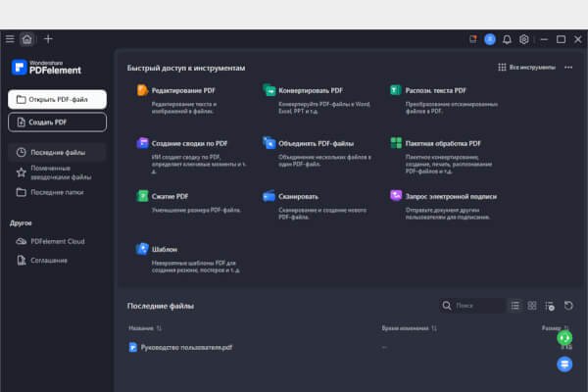Open the Редактирование PDF tool
588x392 pixels.
(x=177, y=90)
